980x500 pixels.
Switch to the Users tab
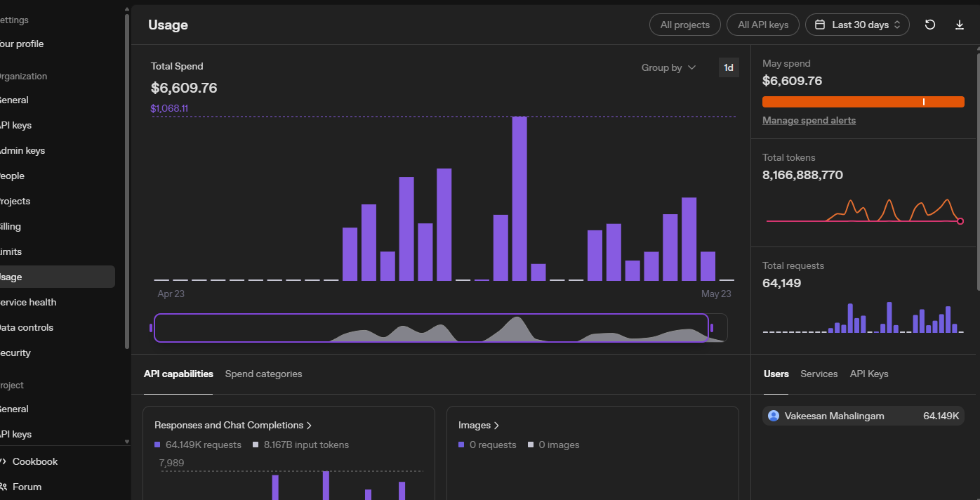776,374
